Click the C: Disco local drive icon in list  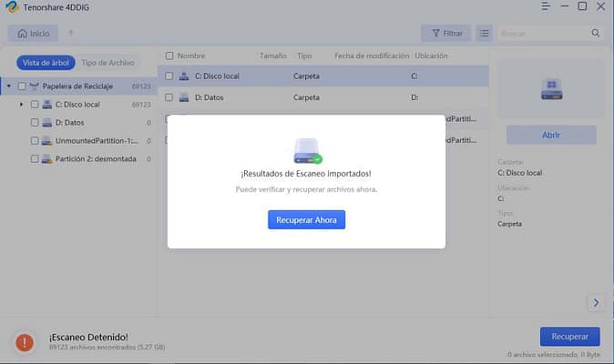(184, 76)
